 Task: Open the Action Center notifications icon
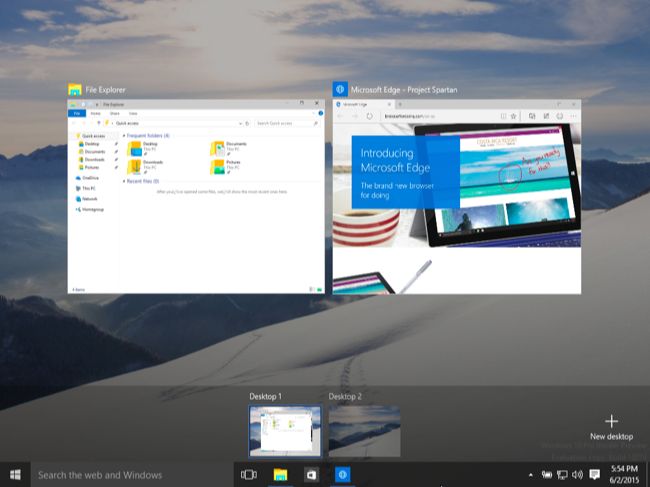click(594, 475)
